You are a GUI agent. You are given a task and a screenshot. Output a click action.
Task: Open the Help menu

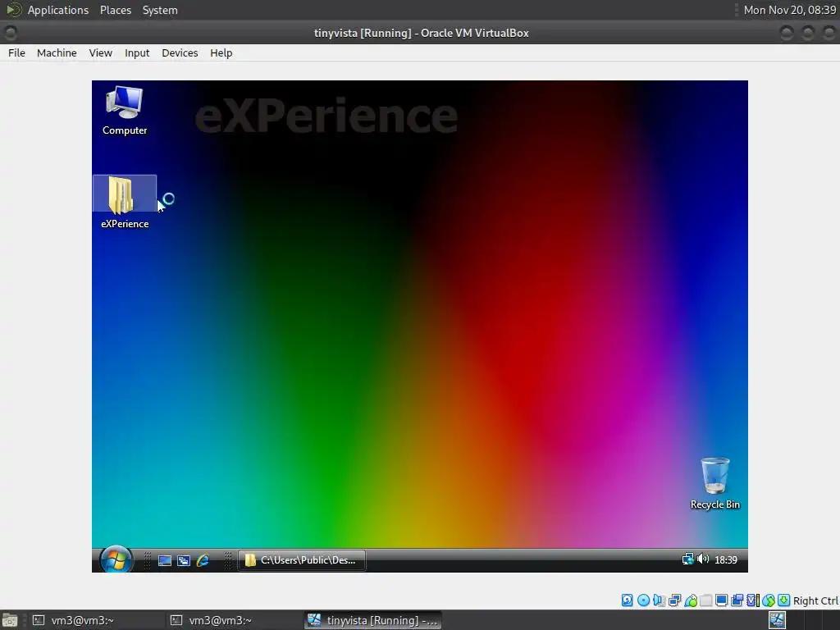pyautogui.click(x=221, y=53)
